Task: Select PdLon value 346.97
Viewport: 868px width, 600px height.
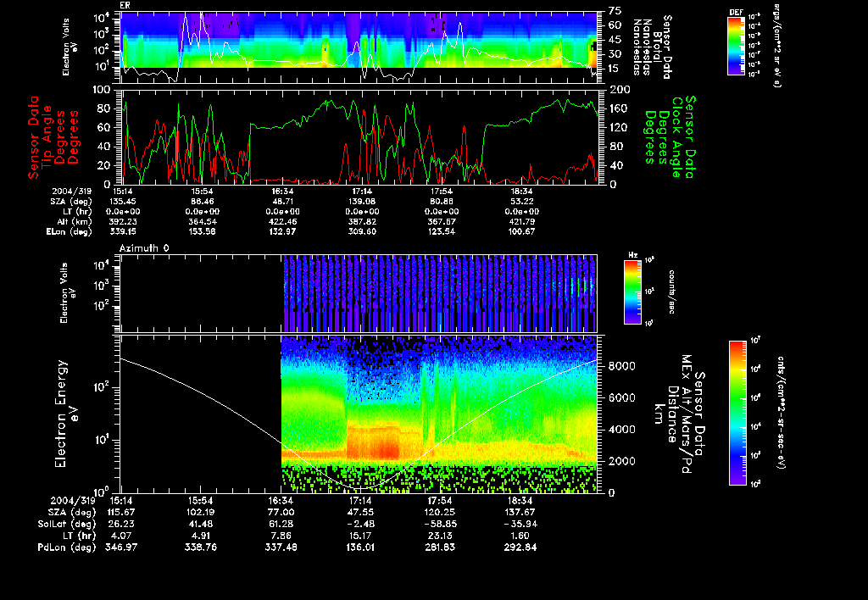Action: point(120,547)
